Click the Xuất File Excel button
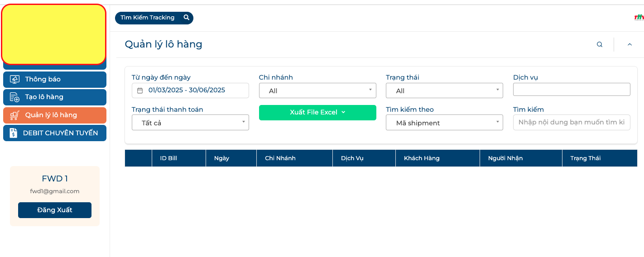Image resolution: width=644 pixels, height=257 pixels. (317, 113)
